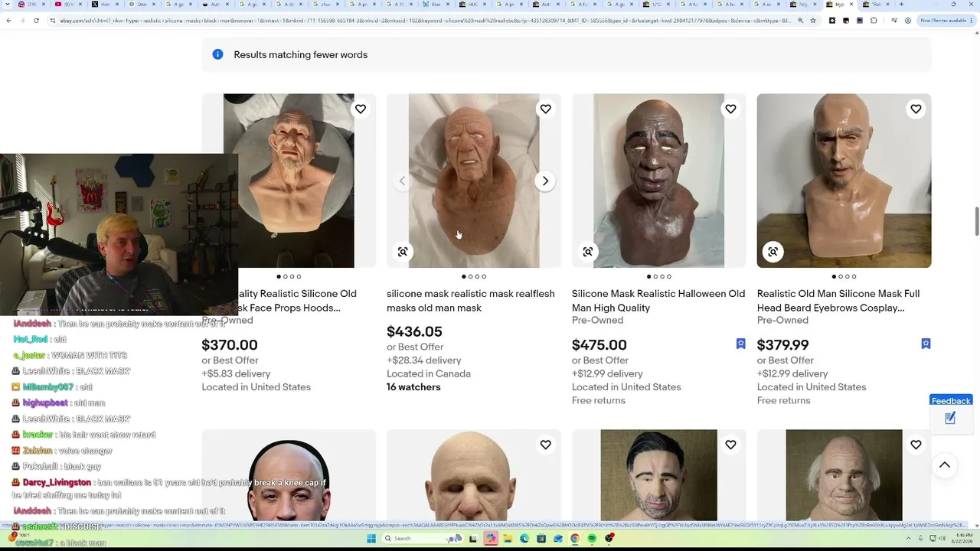Select the $475.00 price text
Viewport: 980px width, 551px height.
599,345
